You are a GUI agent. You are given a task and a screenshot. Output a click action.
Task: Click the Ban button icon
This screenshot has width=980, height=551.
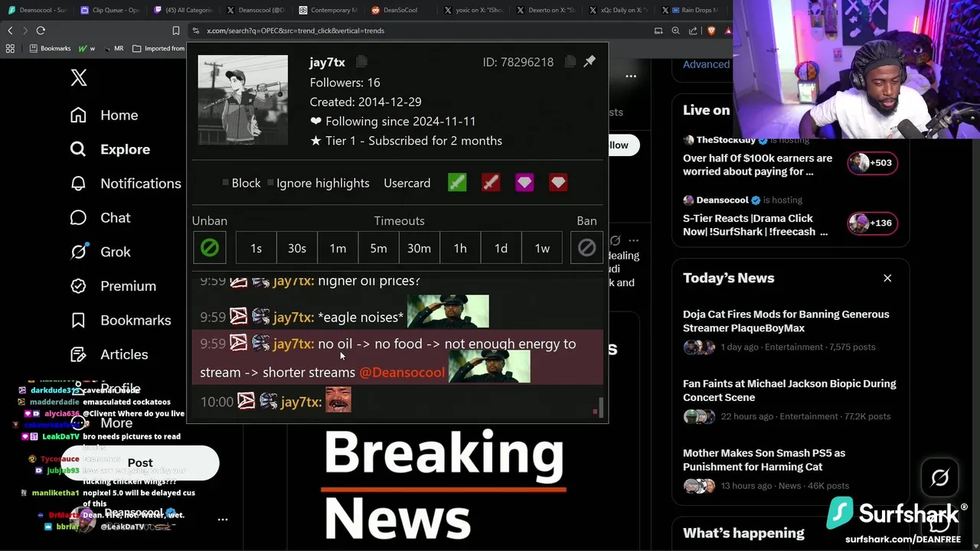586,248
